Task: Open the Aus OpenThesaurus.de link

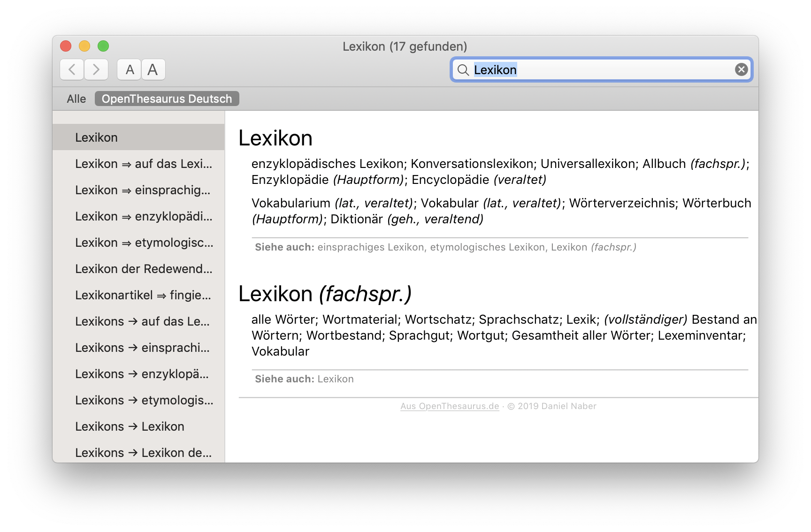Action: [x=449, y=406]
